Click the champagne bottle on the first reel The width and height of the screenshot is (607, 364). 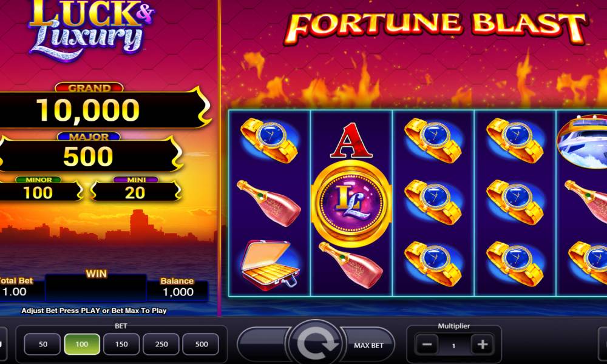point(269,203)
